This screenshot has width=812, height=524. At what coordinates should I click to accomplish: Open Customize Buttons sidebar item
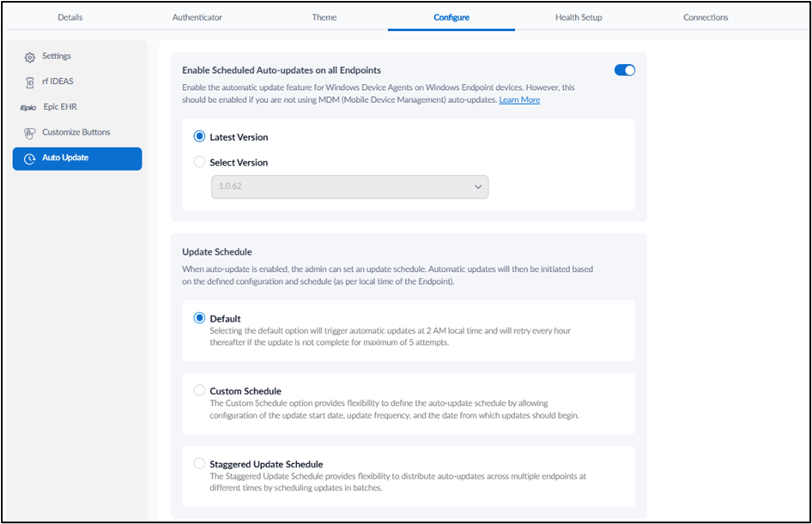[x=77, y=132]
